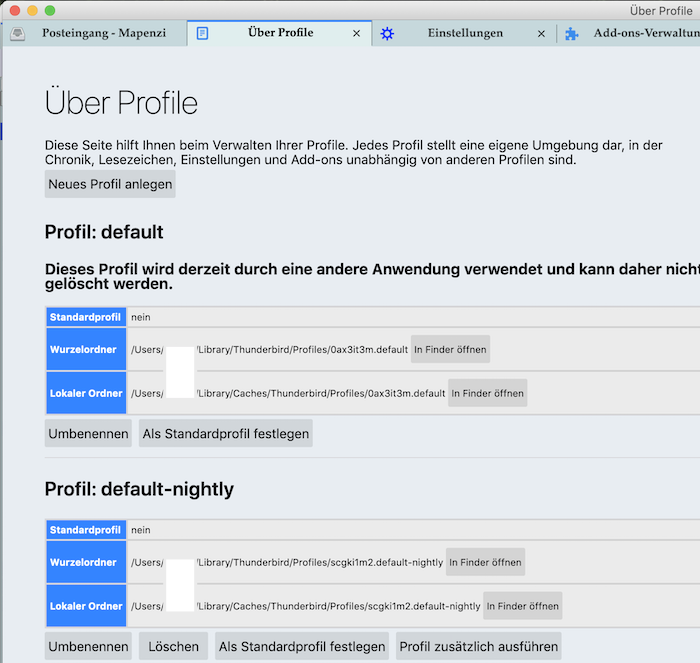The image size is (700, 663).
Task: Rename the default profile with Umbenennen
Action: click(x=89, y=433)
